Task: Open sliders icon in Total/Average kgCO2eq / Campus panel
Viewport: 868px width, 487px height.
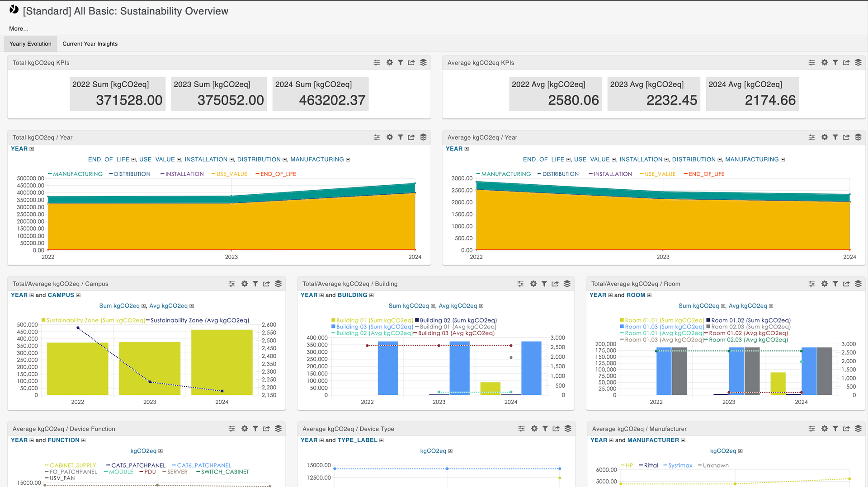Action: pyautogui.click(x=231, y=284)
